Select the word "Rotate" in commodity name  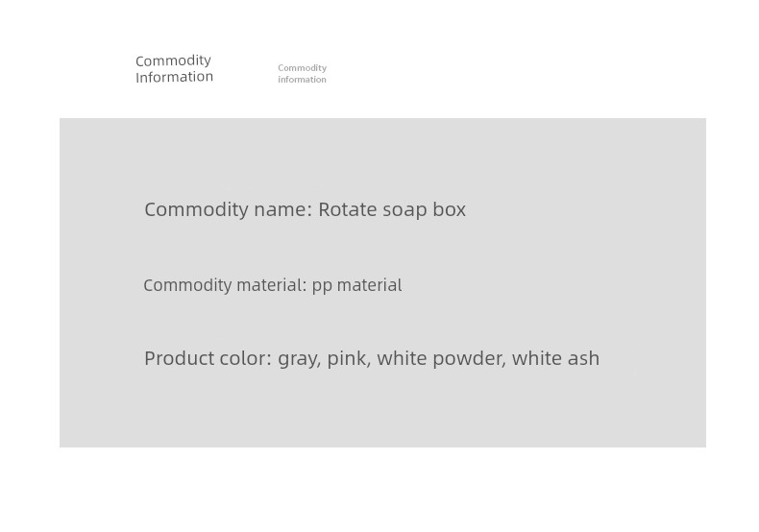point(347,209)
